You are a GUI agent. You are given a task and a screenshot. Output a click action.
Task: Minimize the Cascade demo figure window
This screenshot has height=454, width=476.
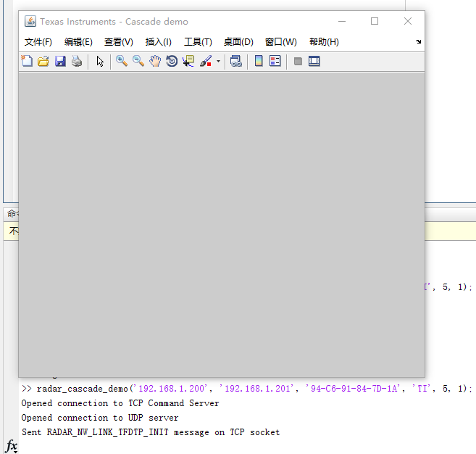coord(342,21)
